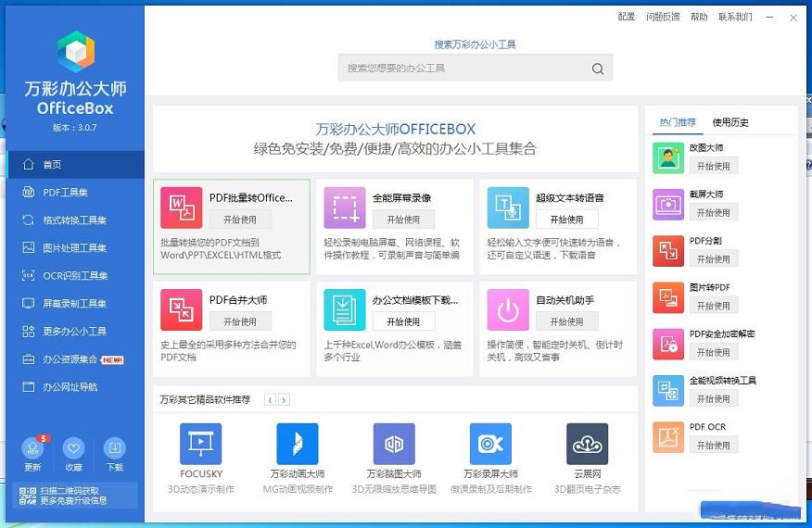Screen dimensions: 812x528
Task: Open the 收藏 favorites heart icon
Action: 73,448
